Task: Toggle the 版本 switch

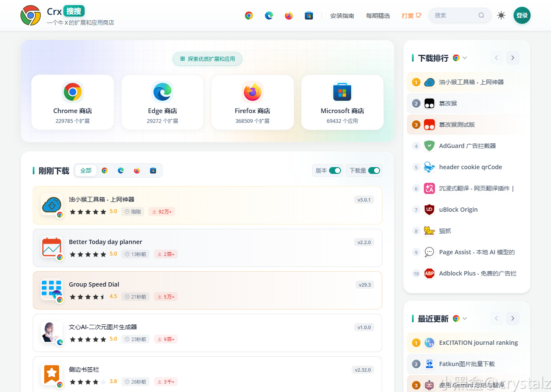Action: pyautogui.click(x=335, y=170)
